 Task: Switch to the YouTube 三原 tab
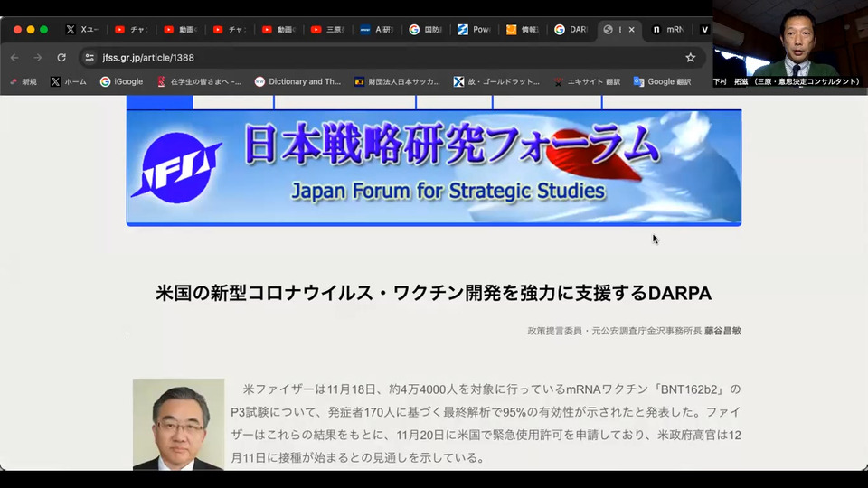coord(327,29)
